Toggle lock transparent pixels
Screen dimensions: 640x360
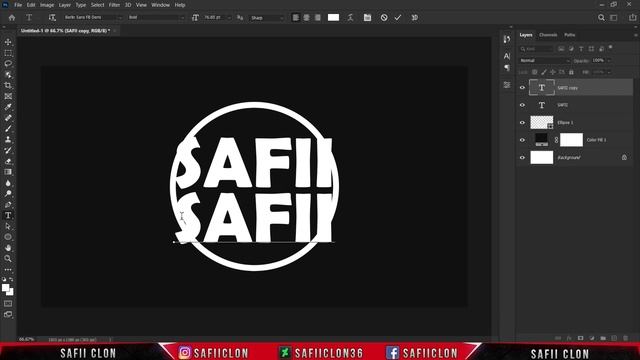[x=534, y=72]
